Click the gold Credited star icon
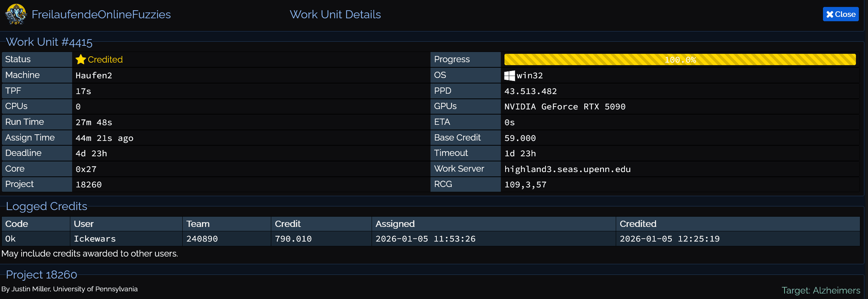The image size is (868, 299). pos(81,59)
